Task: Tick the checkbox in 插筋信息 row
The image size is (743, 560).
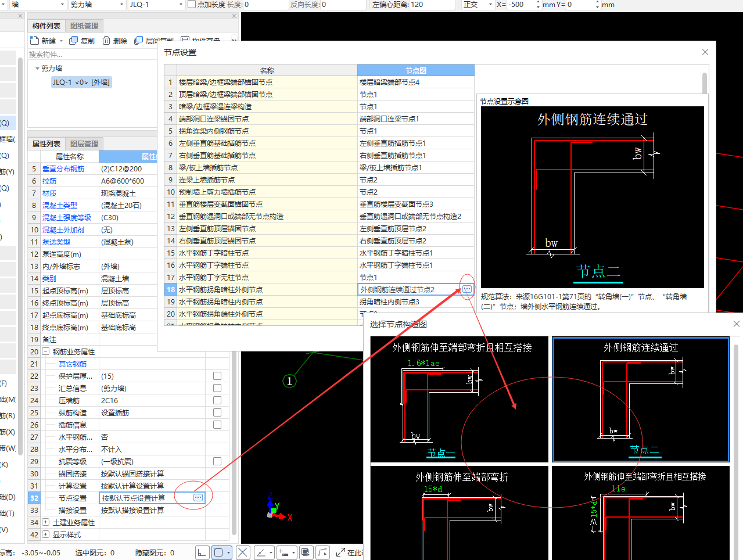Action: 217,425
